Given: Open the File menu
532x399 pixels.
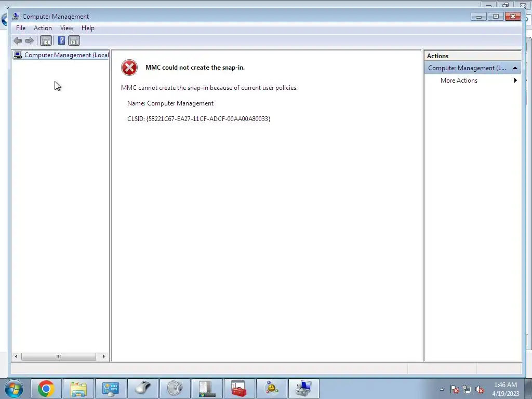Looking at the screenshot, I should point(21,28).
